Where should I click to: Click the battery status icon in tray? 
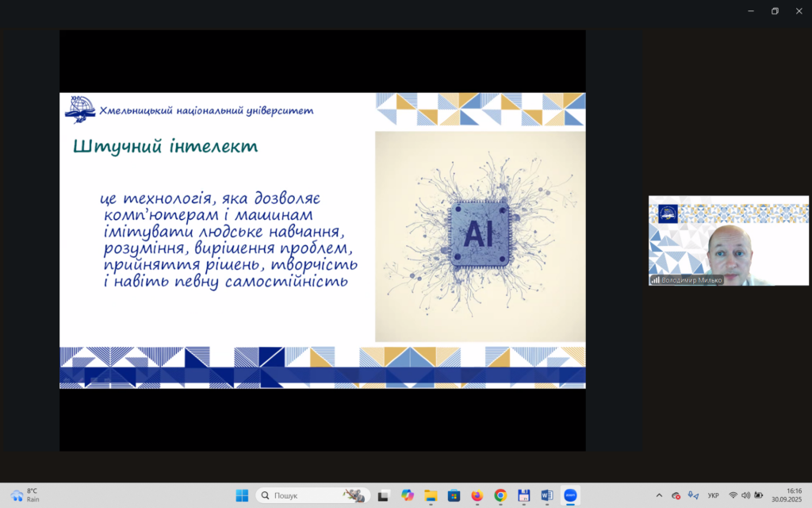click(x=759, y=495)
